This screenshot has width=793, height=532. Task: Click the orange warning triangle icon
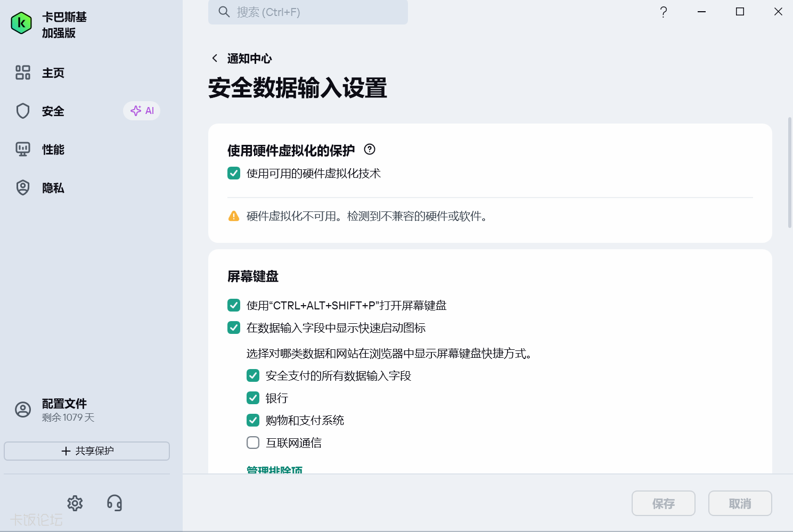234,216
